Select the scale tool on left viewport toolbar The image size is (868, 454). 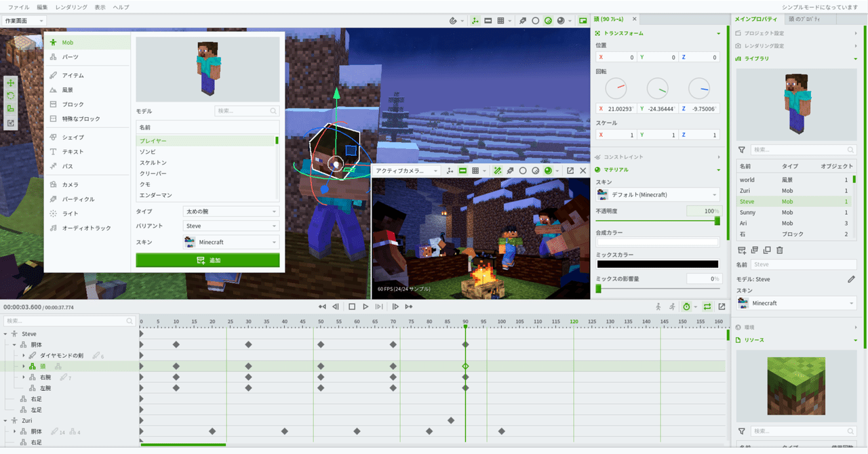(10, 108)
